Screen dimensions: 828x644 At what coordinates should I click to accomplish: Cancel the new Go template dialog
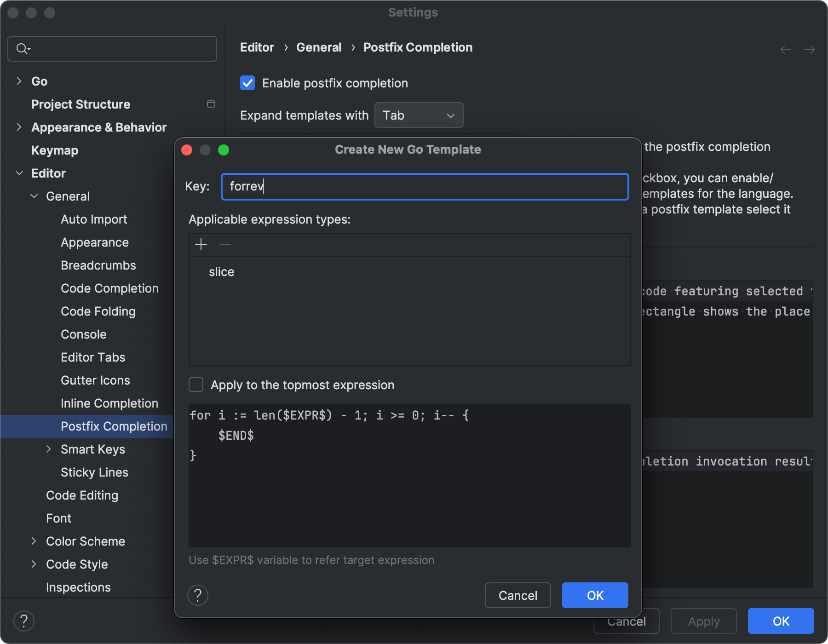click(517, 595)
